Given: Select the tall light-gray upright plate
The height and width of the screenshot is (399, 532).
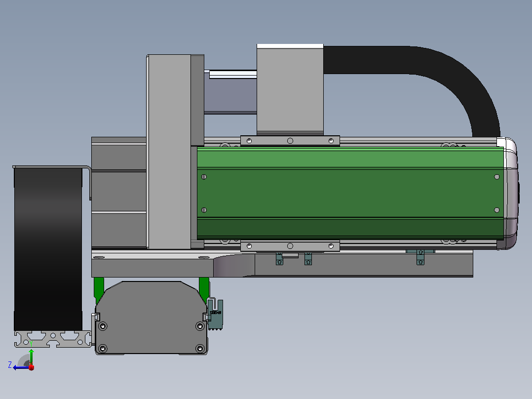Looking at the screenshot, I should [169, 152].
